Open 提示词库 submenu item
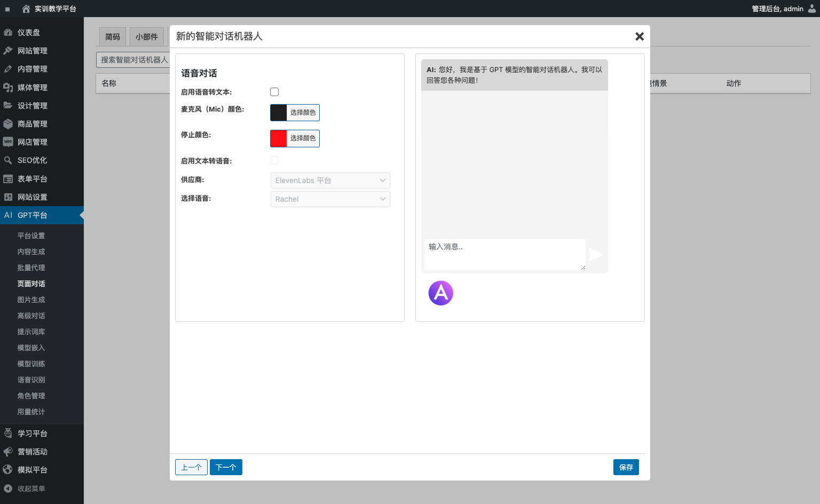 pyautogui.click(x=31, y=332)
